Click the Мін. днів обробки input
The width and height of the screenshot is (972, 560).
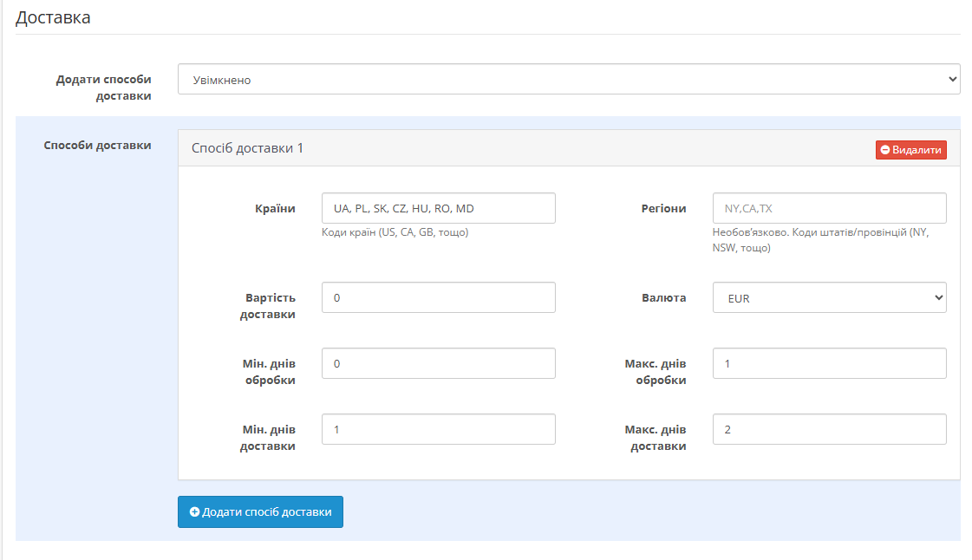438,363
